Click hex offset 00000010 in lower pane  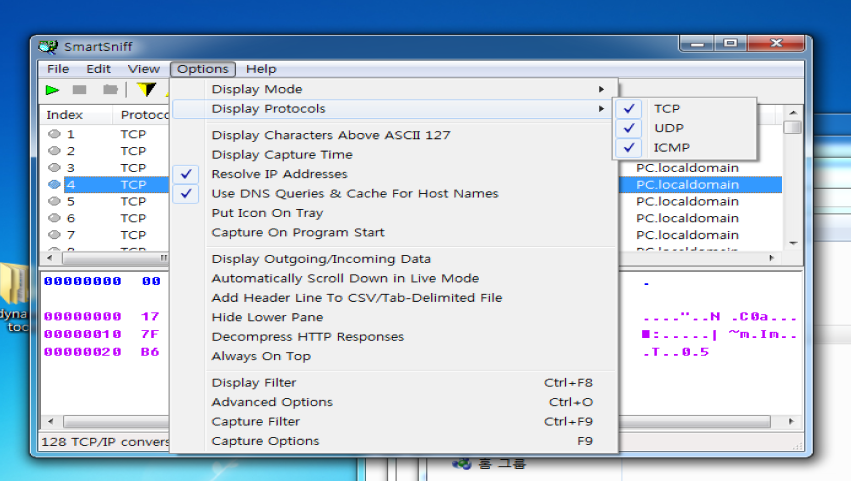pos(83,334)
